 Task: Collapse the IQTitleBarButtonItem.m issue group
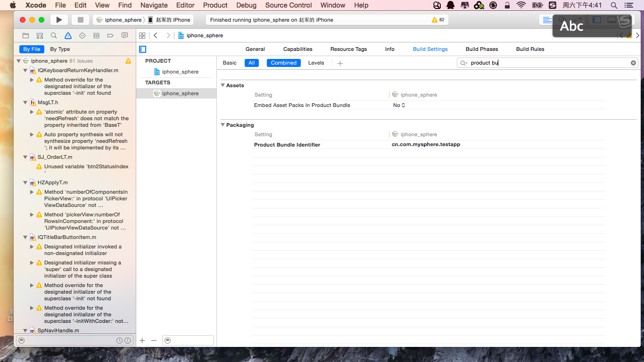tap(25, 237)
